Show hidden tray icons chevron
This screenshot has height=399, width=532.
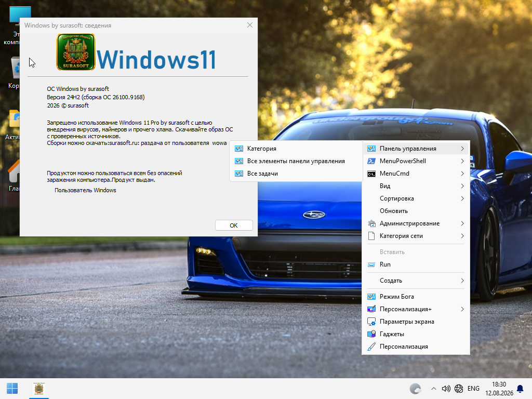click(x=434, y=389)
